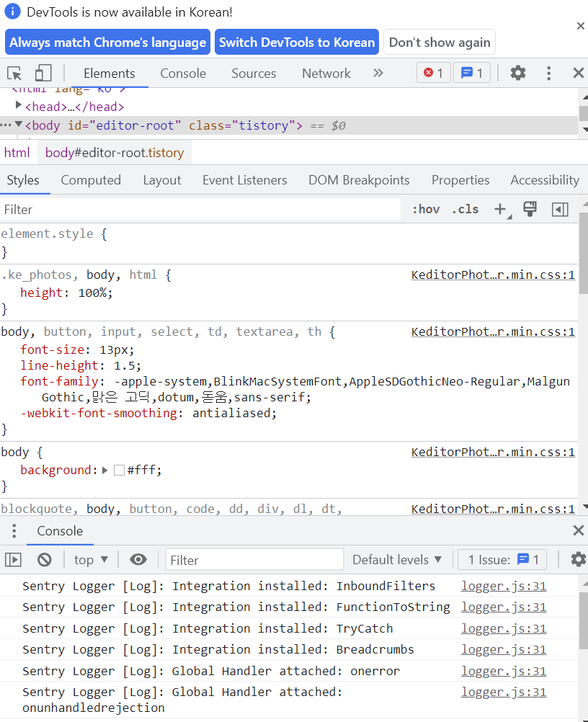Open the #fff background color swatch

[119, 470]
